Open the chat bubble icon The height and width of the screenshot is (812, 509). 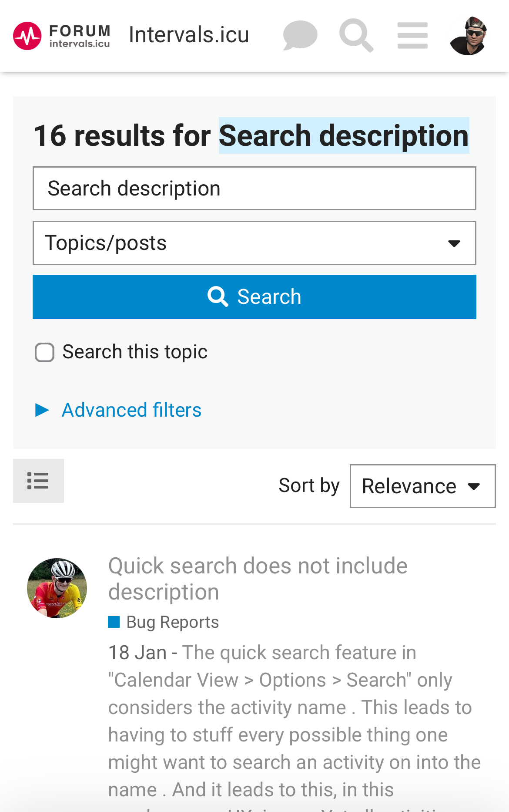300,35
